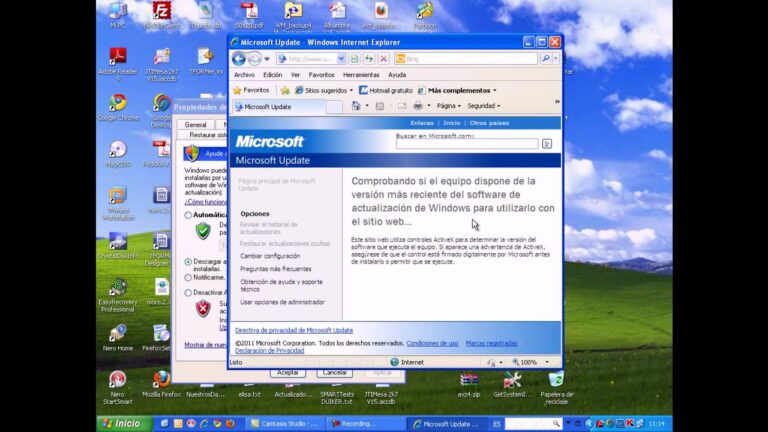Select the Microsoft Update tab
This screenshot has height=432, width=768.
pyautogui.click(x=278, y=107)
